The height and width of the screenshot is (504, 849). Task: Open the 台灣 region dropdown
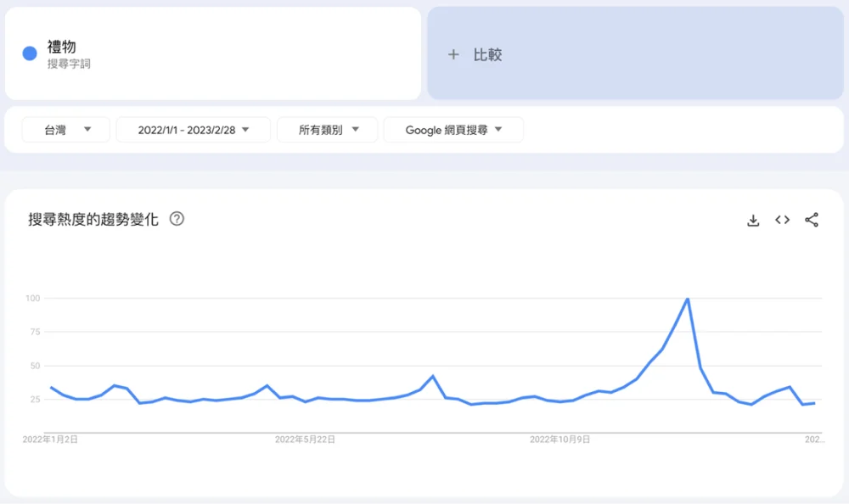click(x=66, y=130)
